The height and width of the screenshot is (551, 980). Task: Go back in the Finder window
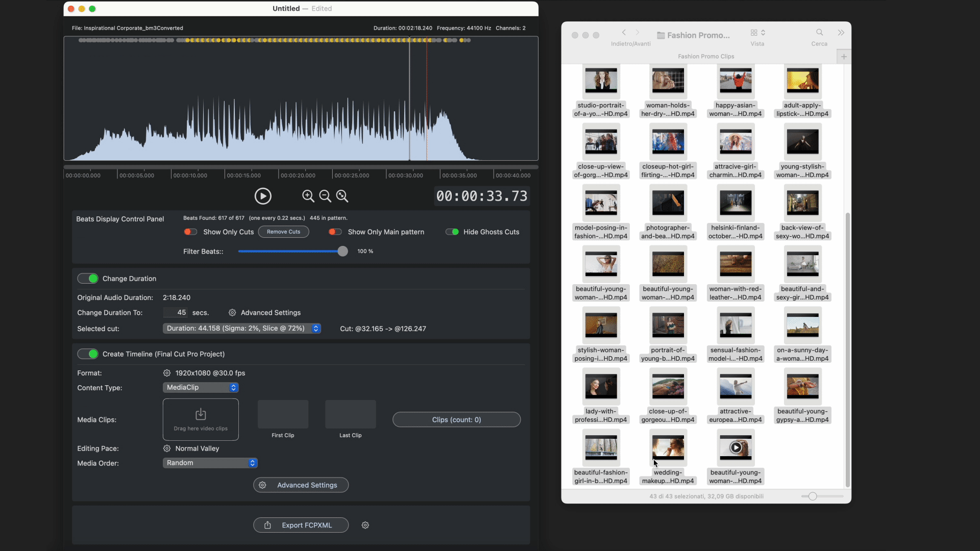(624, 33)
